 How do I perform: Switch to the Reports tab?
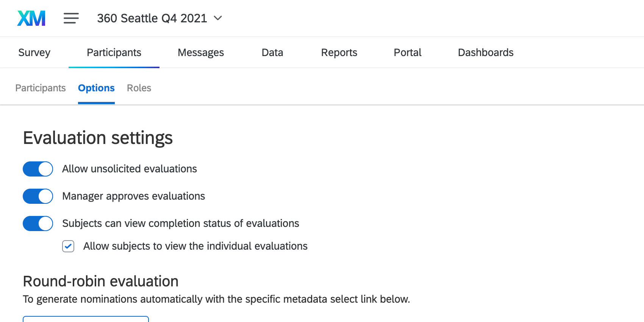pos(339,52)
